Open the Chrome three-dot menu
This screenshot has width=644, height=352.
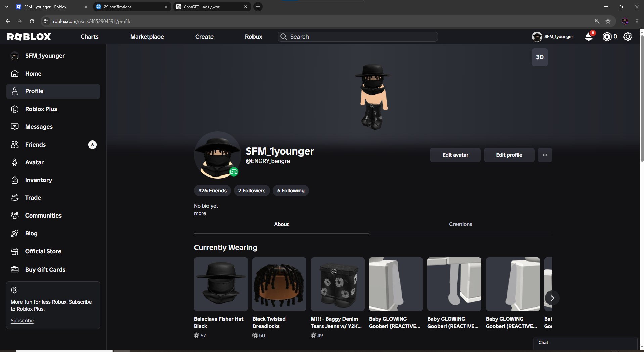pos(637,21)
